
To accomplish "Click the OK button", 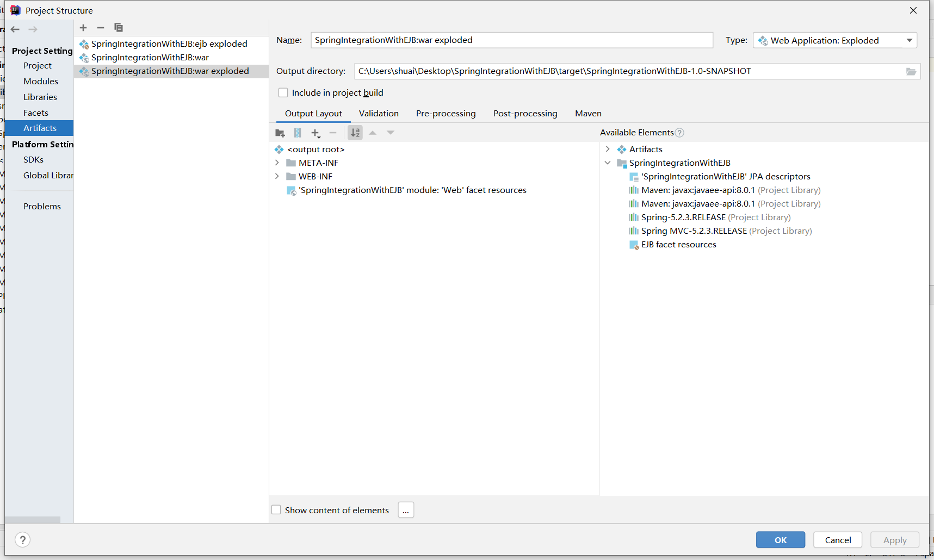I will click(x=781, y=540).
